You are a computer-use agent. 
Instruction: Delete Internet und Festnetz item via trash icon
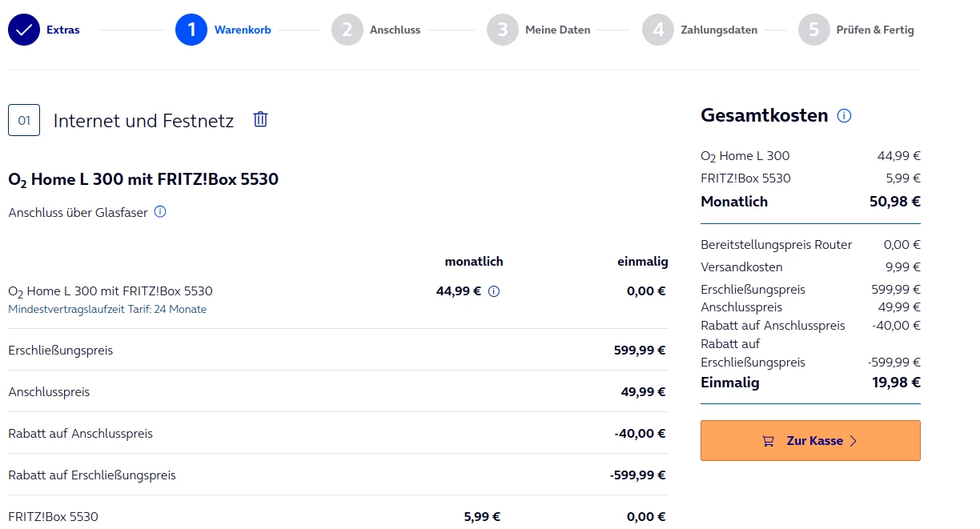click(260, 120)
